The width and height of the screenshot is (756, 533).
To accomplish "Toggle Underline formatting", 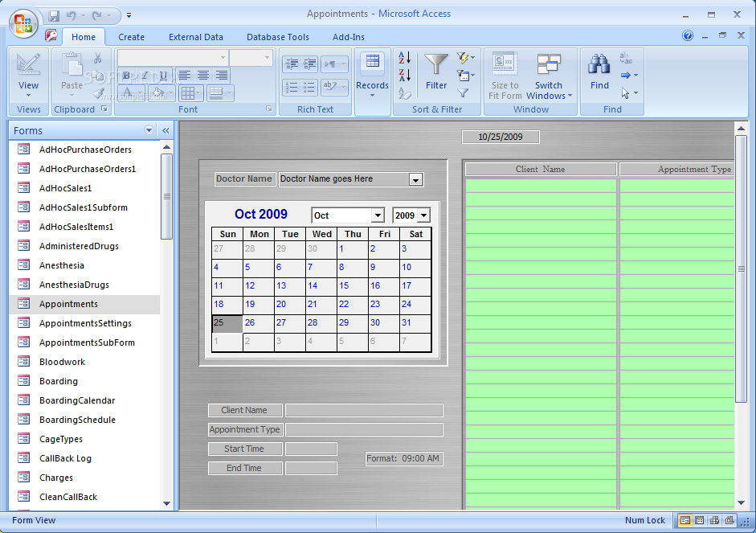I will point(163,76).
